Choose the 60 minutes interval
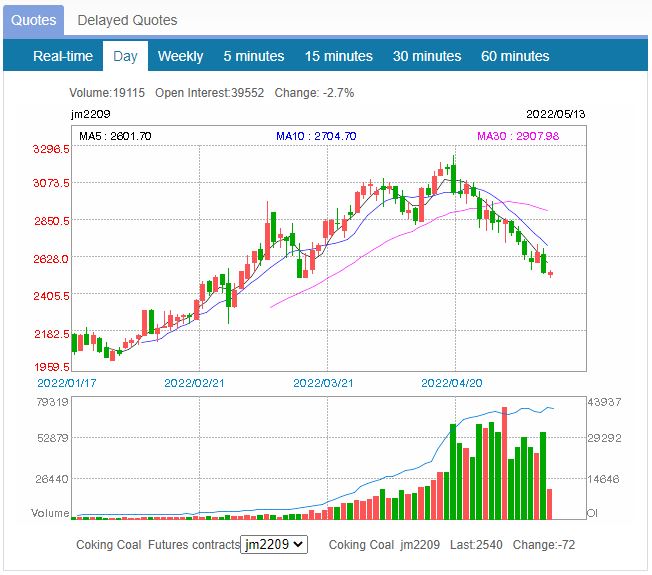 click(515, 56)
